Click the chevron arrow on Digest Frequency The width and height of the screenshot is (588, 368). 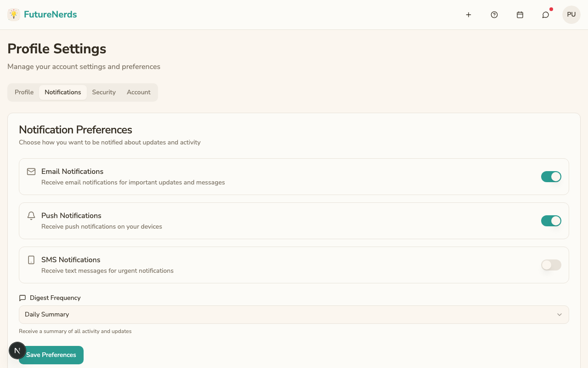(560, 315)
